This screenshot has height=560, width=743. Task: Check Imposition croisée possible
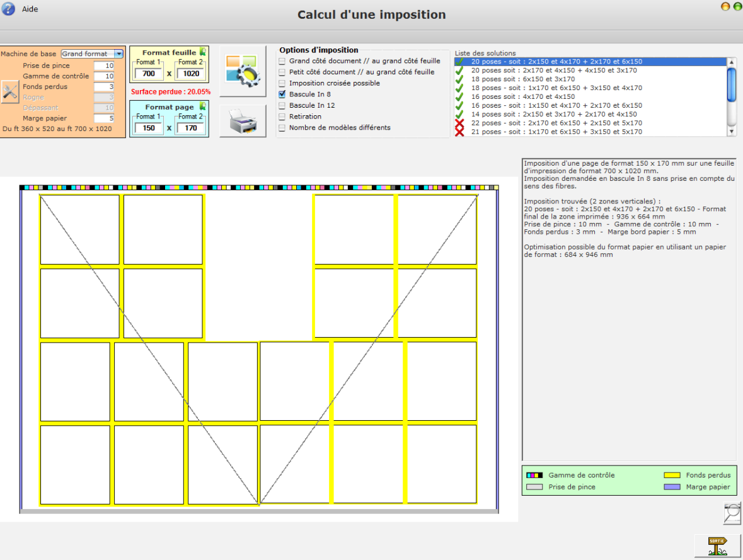click(x=282, y=83)
